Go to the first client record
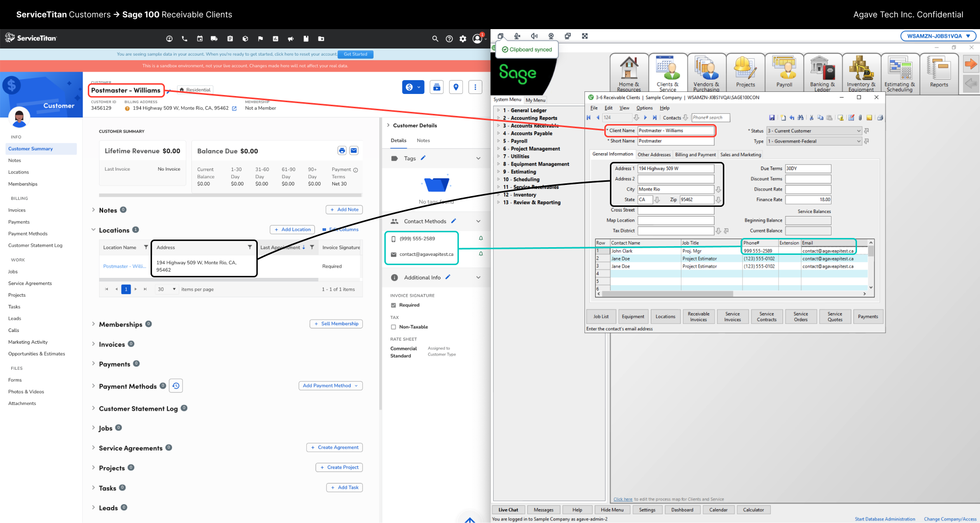The image size is (980, 523). (x=589, y=117)
